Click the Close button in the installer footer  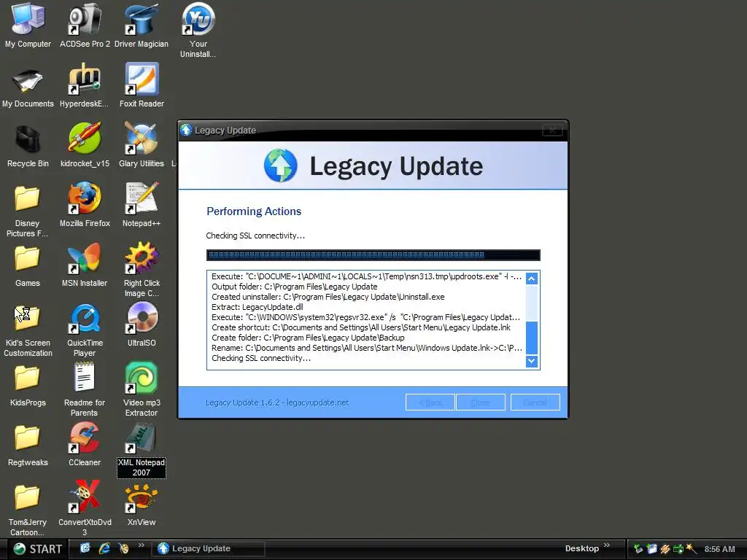coord(480,402)
